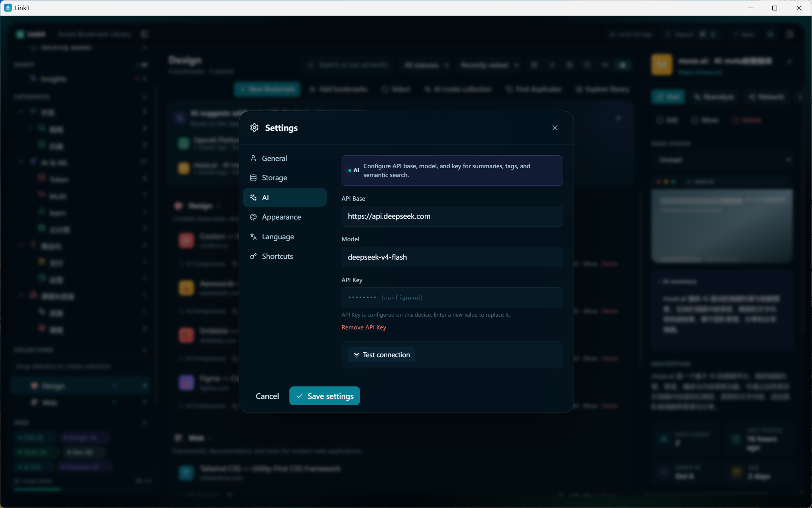This screenshot has width=812, height=508.
Task: Click the sparkle icon next to AI
Action: point(253,197)
